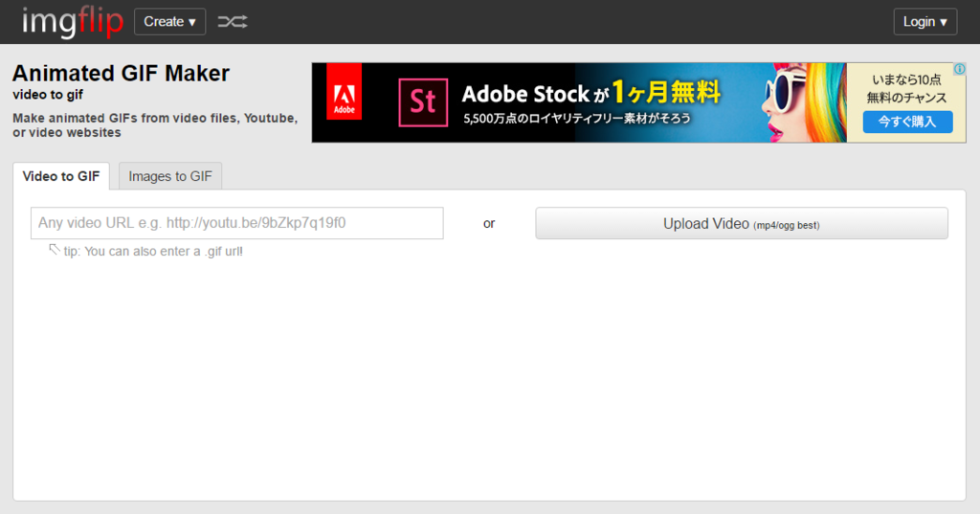Select the Video to GIF tab

pyautogui.click(x=61, y=176)
